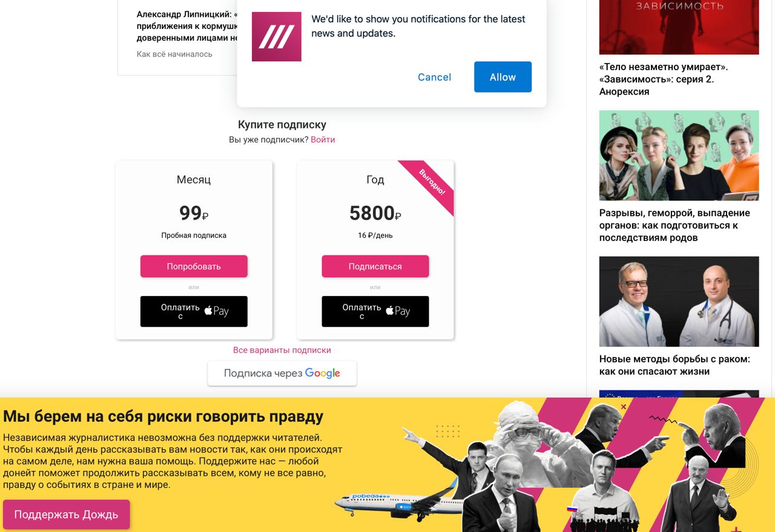This screenshot has height=532, width=775.
Task: Open Все варианты подписки link
Action: pos(282,350)
